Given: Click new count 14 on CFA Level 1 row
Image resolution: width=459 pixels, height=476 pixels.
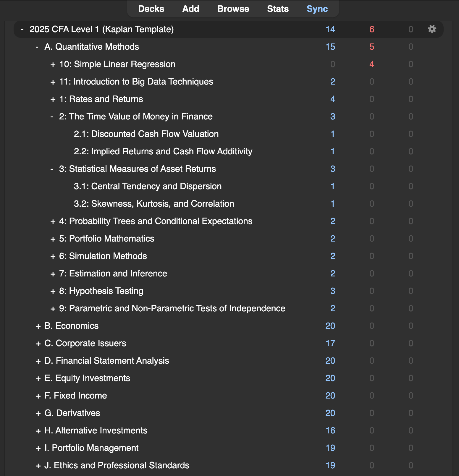Looking at the screenshot, I should coord(330,29).
